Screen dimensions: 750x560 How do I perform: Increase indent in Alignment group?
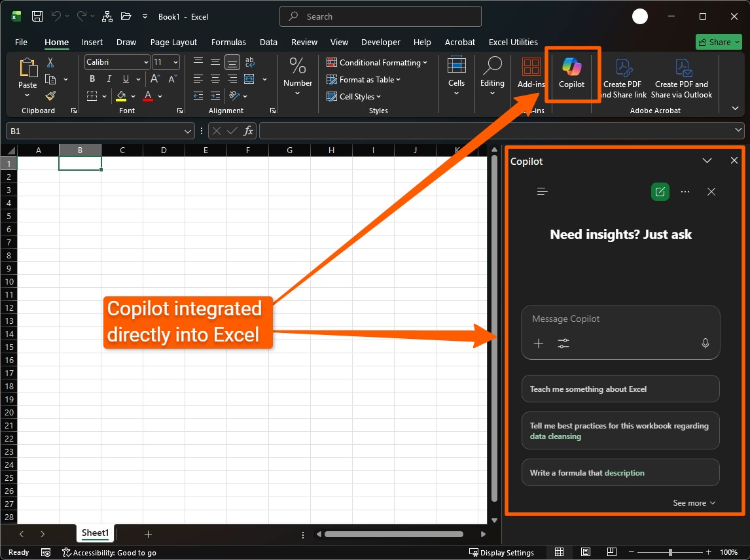215,96
